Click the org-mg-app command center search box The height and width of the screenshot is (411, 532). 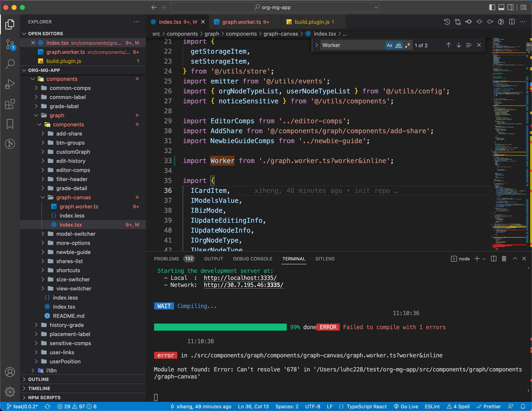275,7
